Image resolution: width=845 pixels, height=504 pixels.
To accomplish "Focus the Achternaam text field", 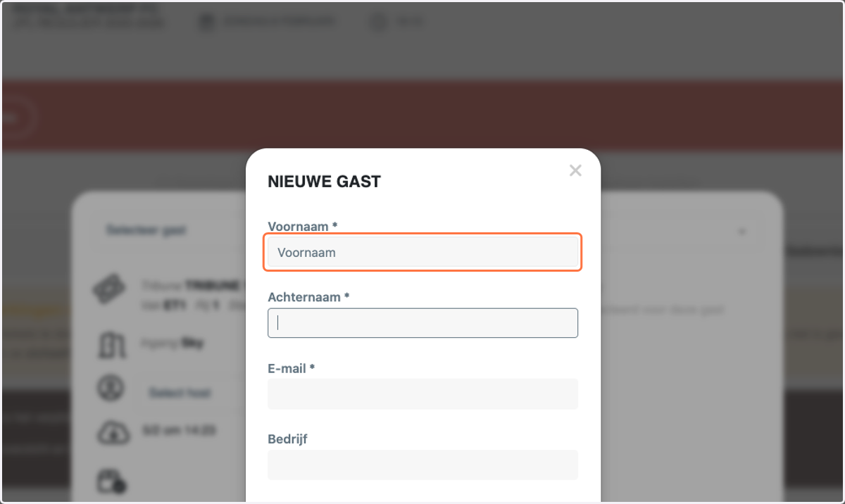I will point(423,323).
